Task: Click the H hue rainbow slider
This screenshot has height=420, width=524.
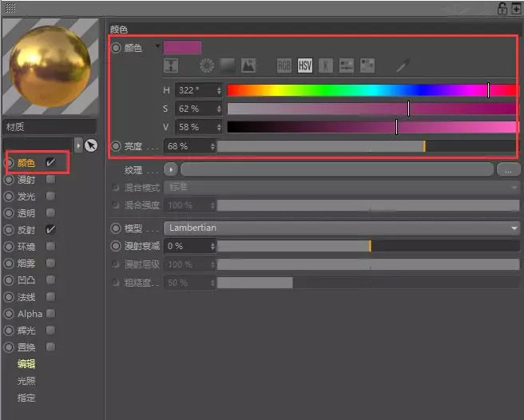Action: [x=371, y=90]
